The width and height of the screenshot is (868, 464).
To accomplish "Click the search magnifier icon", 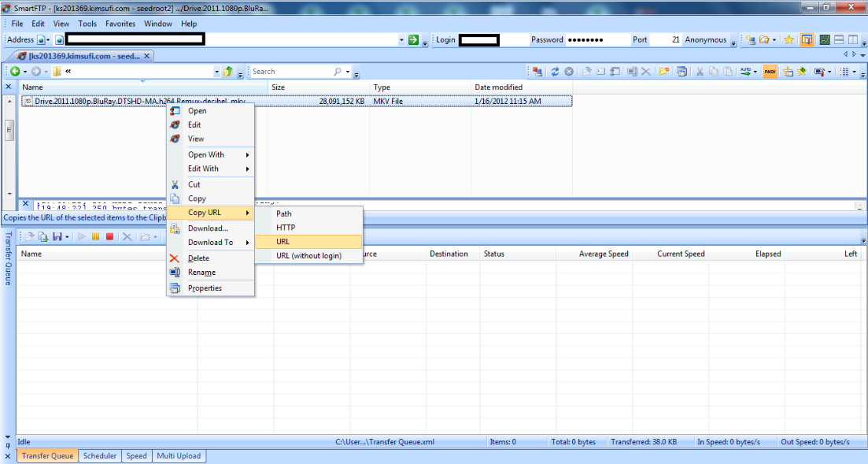I will 337,72.
